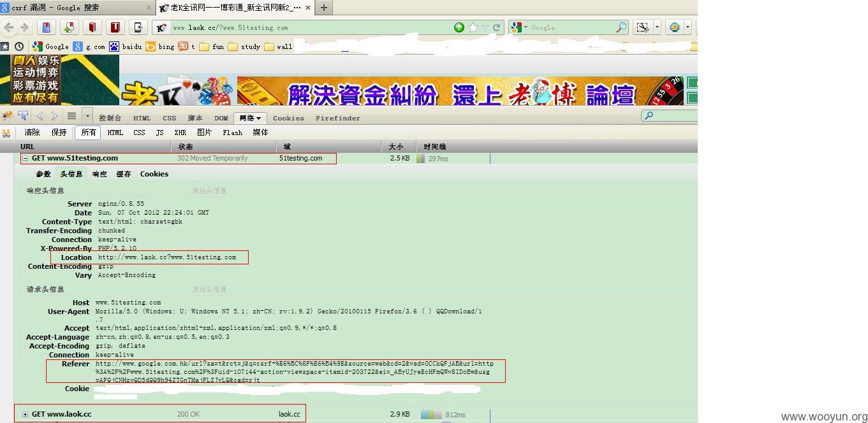The width and height of the screenshot is (868, 423).
Task: Switch to Firebug 控制台 panel
Action: pyautogui.click(x=110, y=118)
